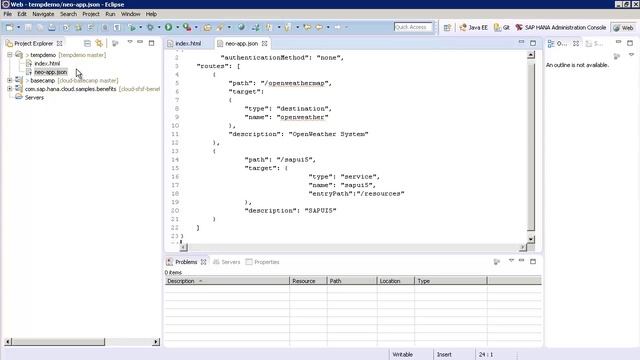
Task: Sort problems by Resource column header
Action: [x=308, y=281]
